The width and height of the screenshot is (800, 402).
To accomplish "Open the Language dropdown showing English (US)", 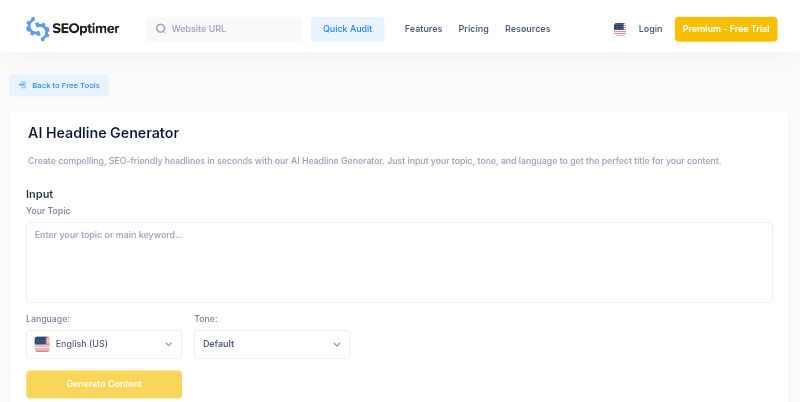I will [104, 344].
